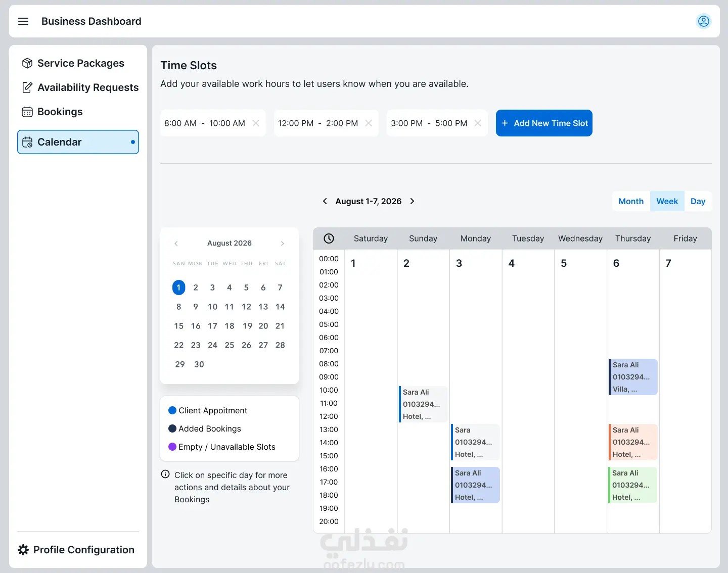Click the August 1-7, 2026 date label

[x=369, y=201]
